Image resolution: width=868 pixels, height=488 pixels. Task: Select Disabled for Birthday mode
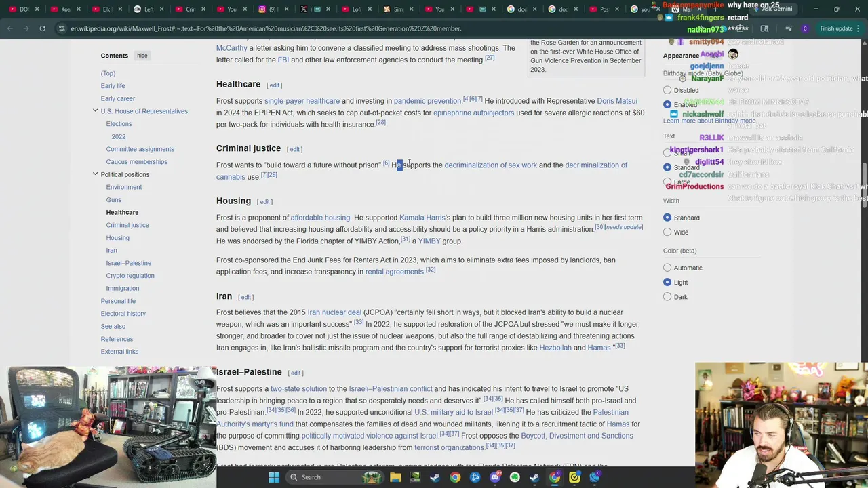click(x=667, y=90)
